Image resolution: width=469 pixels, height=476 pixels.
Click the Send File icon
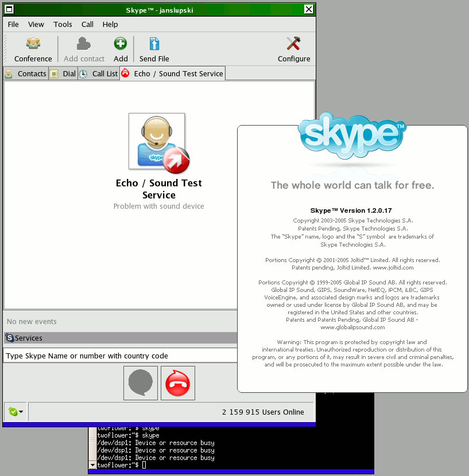pos(154,44)
